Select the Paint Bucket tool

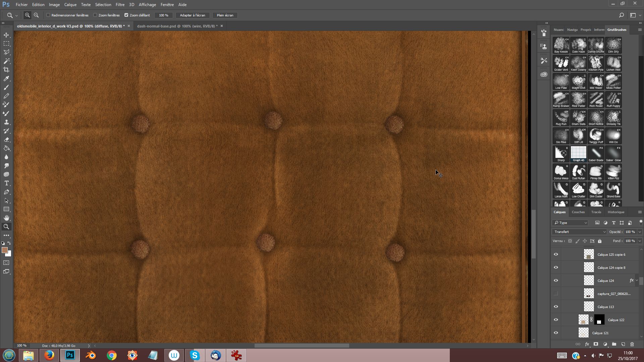6,148
